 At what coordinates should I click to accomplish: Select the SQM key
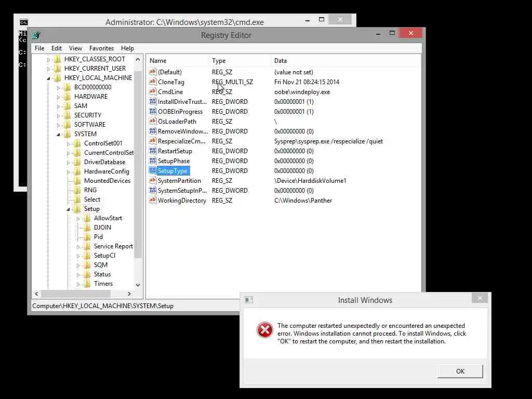(100, 265)
